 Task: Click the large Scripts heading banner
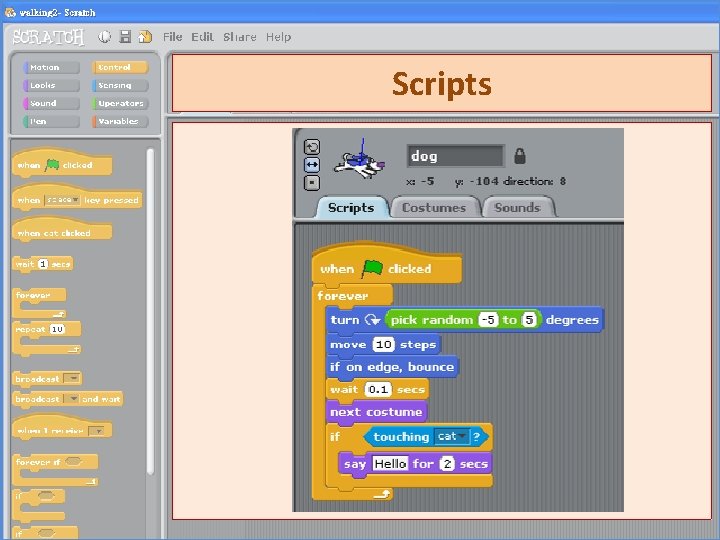[x=442, y=83]
